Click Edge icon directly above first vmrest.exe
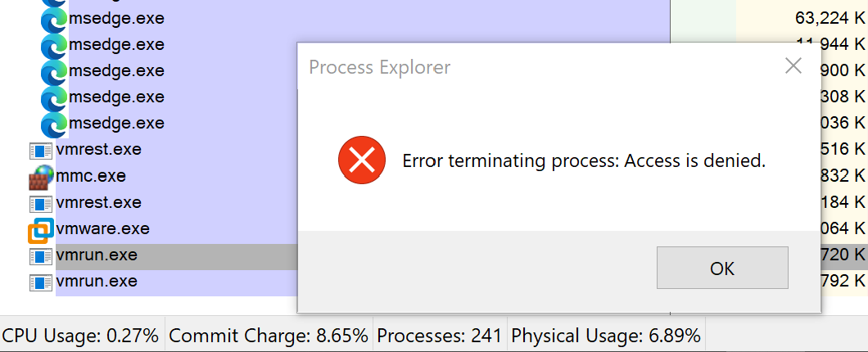 pos(54,124)
